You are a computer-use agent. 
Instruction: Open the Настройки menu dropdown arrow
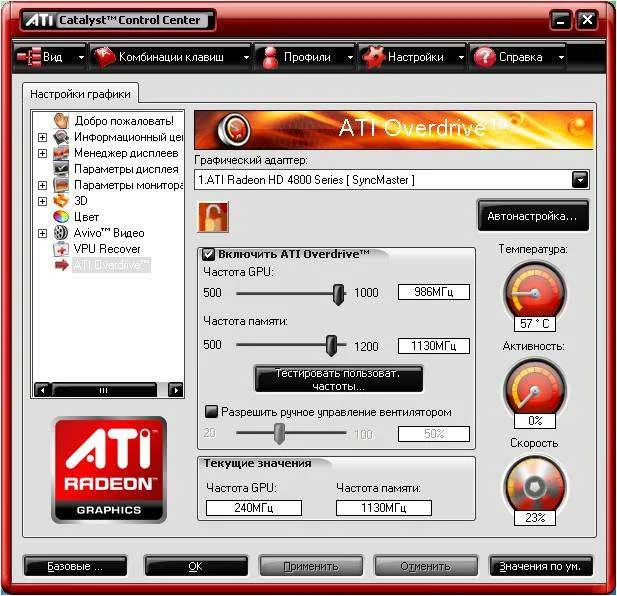(x=461, y=57)
